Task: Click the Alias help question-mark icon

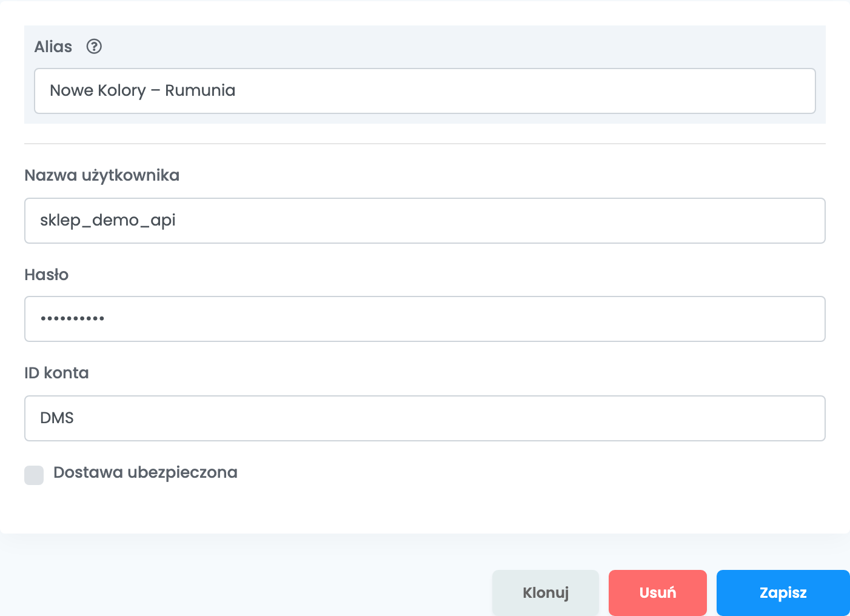Action: click(94, 47)
